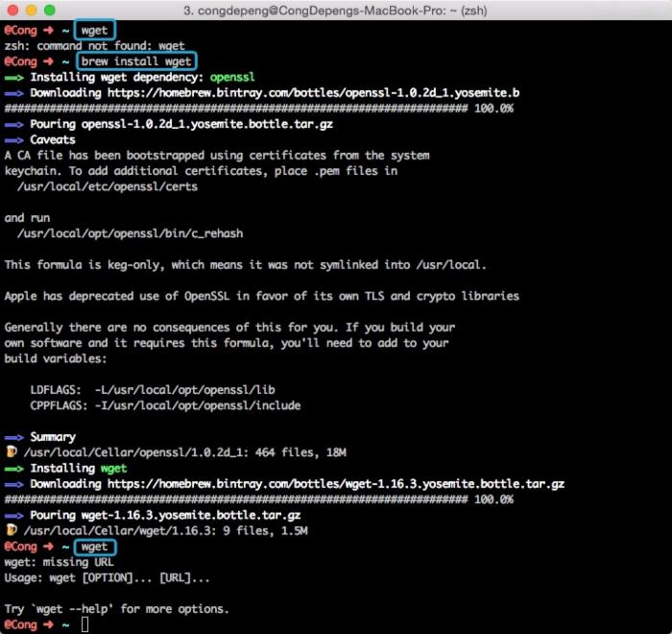
Task: Click 'own software and it requires this formula' line
Action: (x=227, y=343)
